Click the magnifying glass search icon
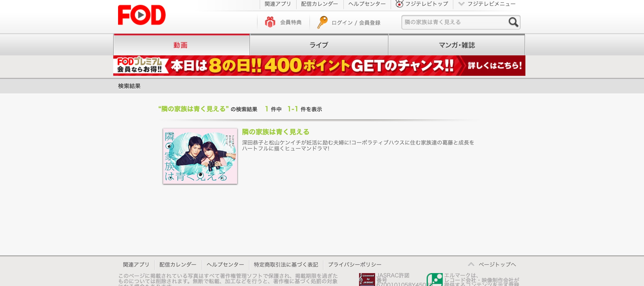This screenshot has height=286, width=644. pos(513,22)
